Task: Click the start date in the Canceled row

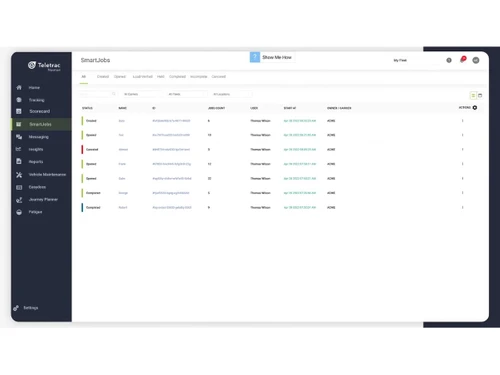Action: coord(300,149)
